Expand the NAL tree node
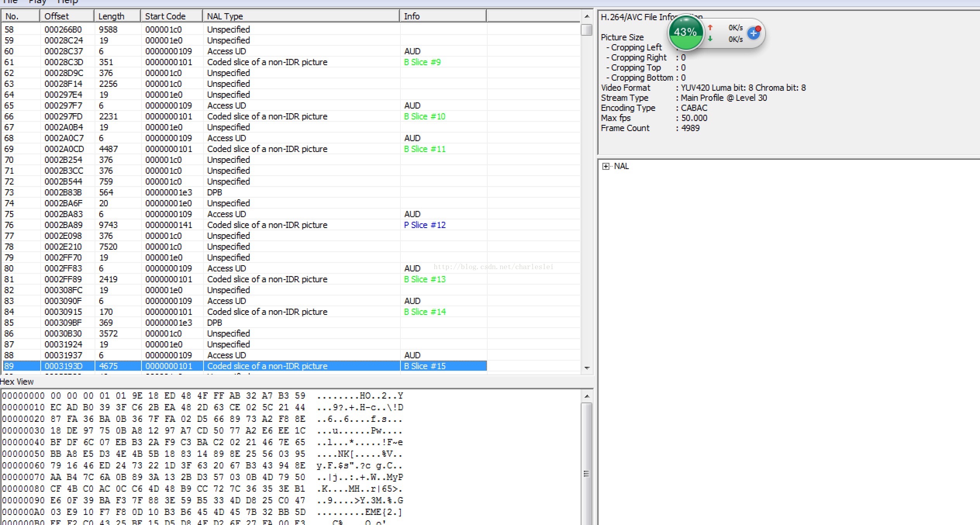 (x=606, y=166)
